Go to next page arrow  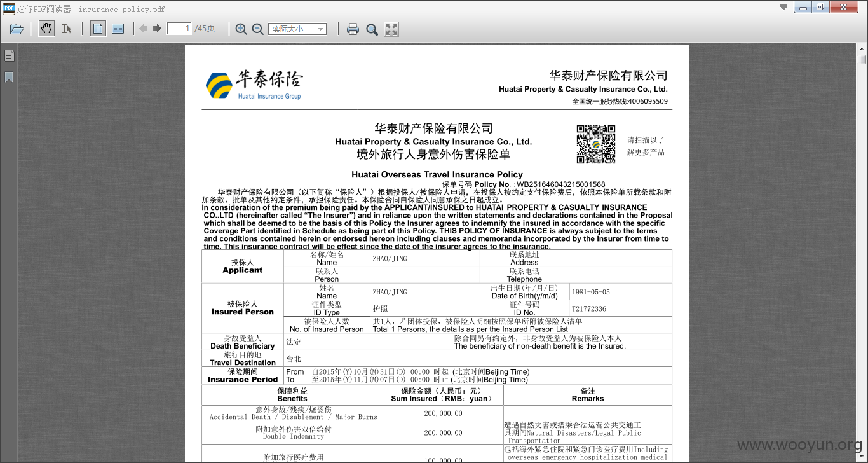coord(157,29)
